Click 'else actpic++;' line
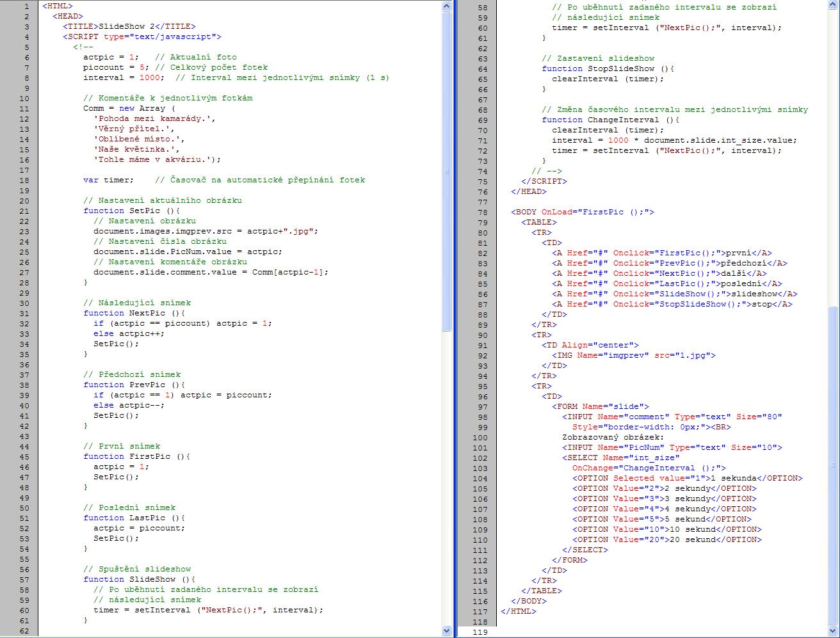The height and width of the screenshot is (638, 840). tap(129, 333)
